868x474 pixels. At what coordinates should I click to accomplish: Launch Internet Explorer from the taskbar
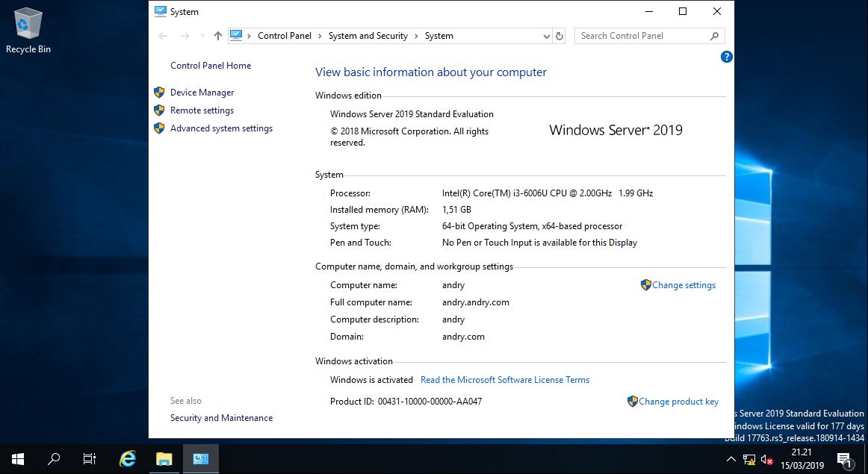coord(128,458)
